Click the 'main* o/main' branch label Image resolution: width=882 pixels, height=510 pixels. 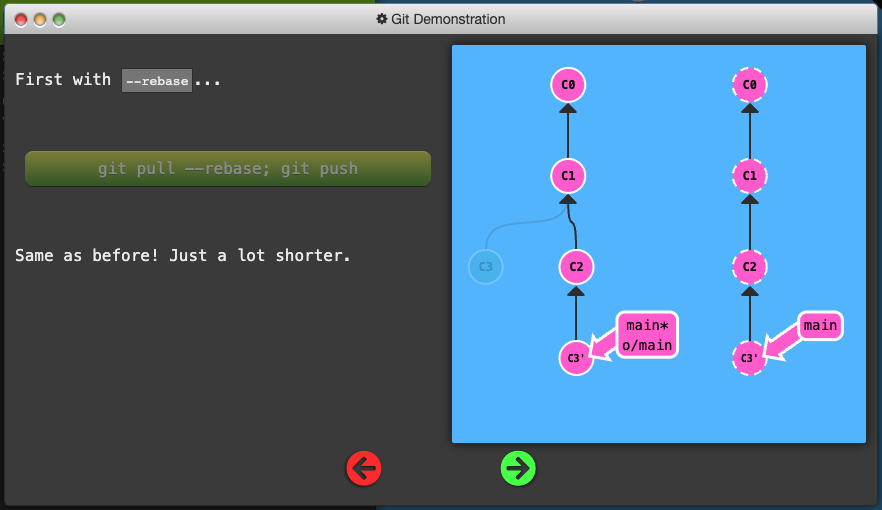(x=647, y=336)
